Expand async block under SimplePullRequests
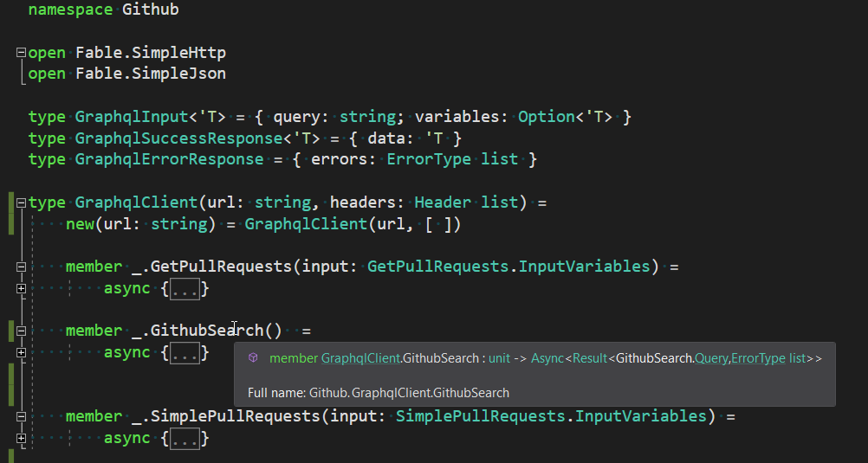Screen dimensions: 868x463 [x=21, y=438]
